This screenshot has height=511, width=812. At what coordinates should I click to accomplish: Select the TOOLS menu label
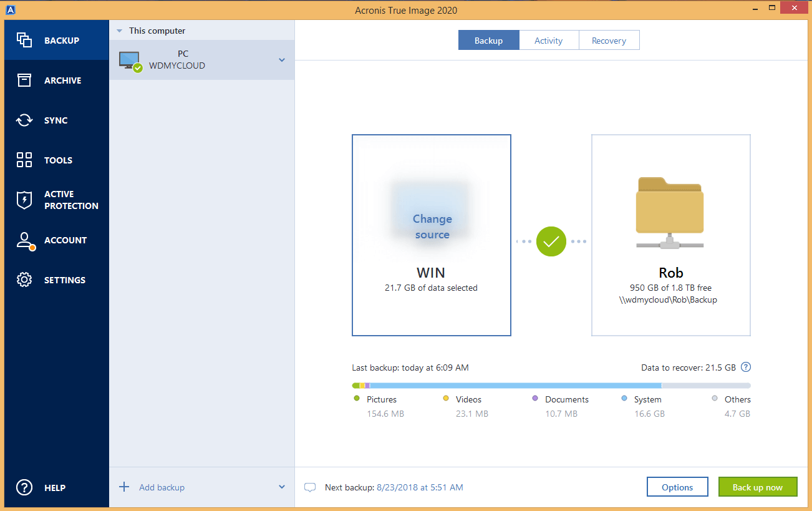click(x=59, y=160)
